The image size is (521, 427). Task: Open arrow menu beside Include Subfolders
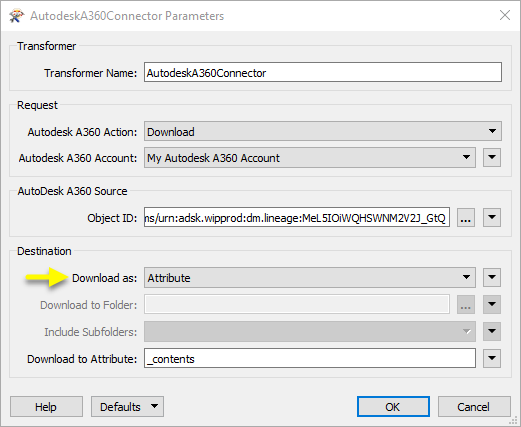pos(492,331)
